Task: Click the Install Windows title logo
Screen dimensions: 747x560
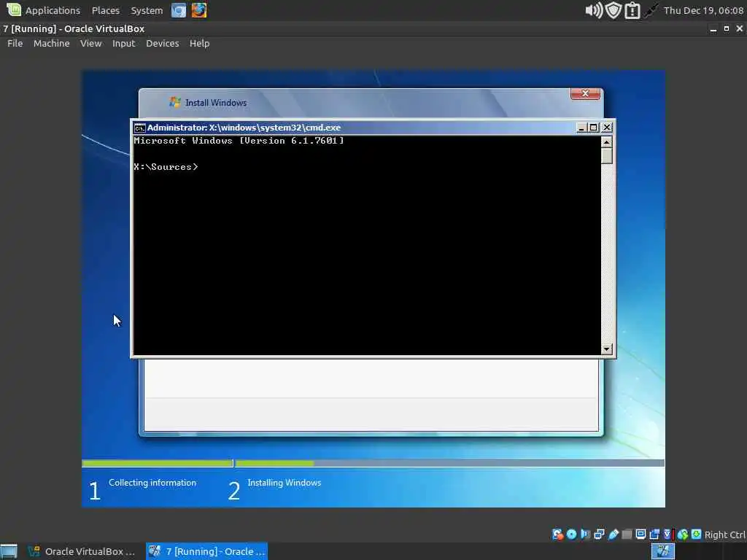Action: click(x=175, y=102)
